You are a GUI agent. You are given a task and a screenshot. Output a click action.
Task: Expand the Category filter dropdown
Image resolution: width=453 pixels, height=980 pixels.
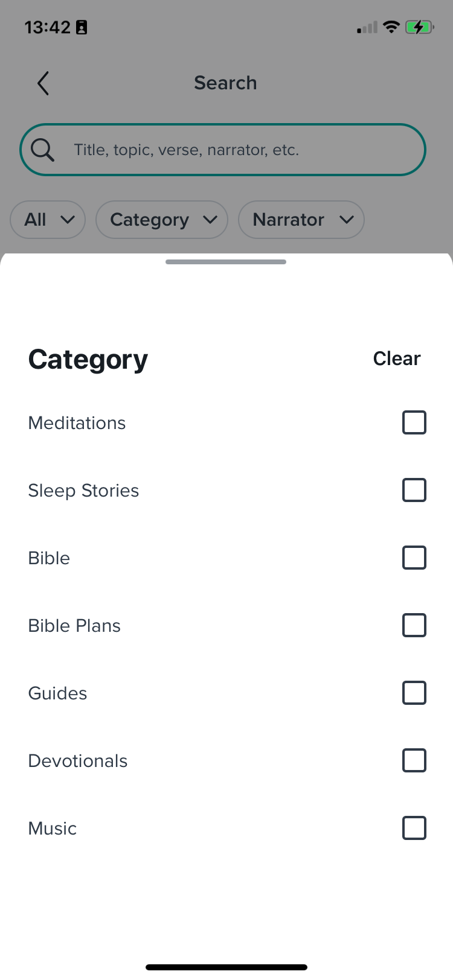162,220
